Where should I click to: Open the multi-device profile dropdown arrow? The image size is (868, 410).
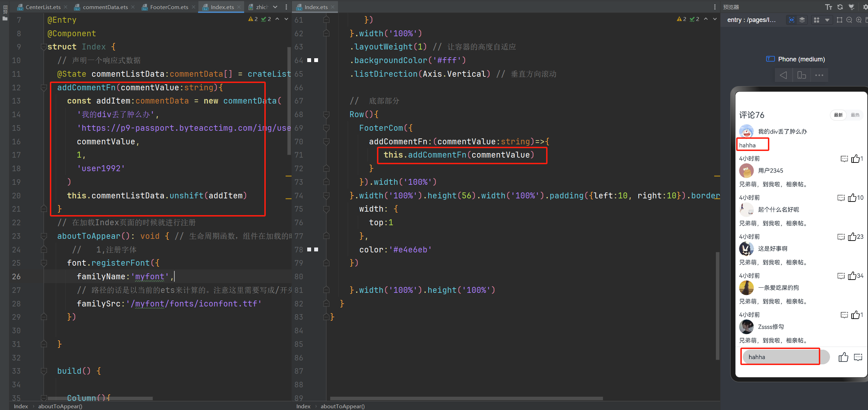[827, 20]
